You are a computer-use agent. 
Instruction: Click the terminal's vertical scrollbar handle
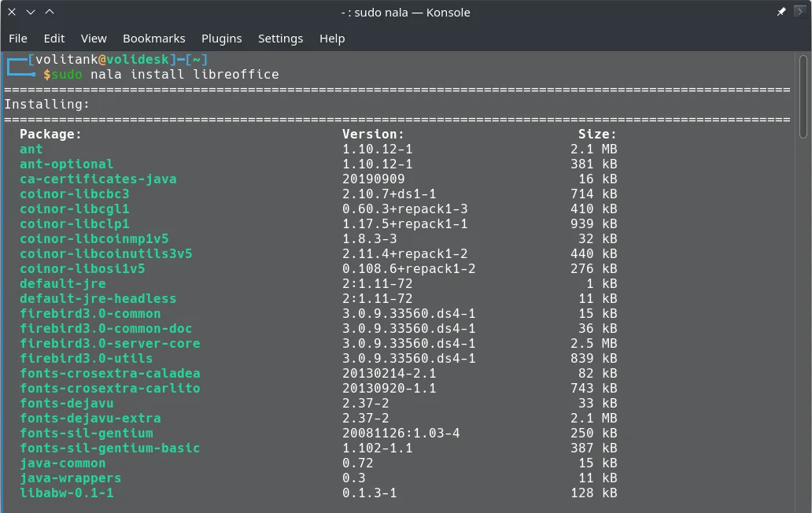coord(803,97)
